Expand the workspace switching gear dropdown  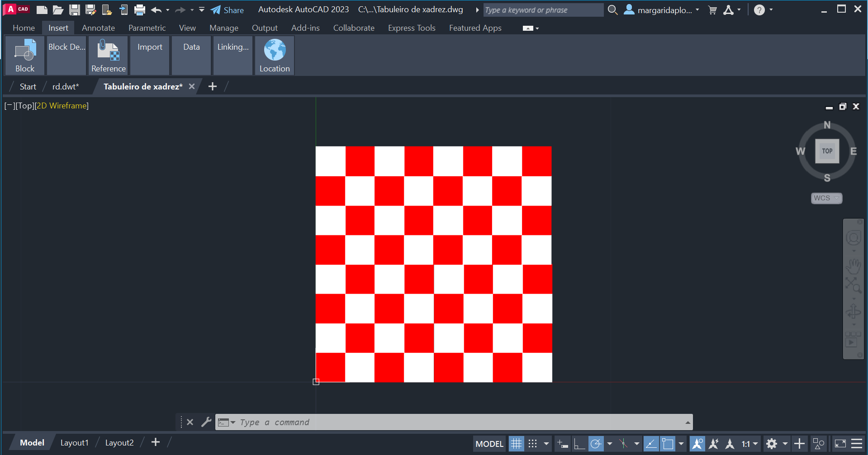(785, 444)
